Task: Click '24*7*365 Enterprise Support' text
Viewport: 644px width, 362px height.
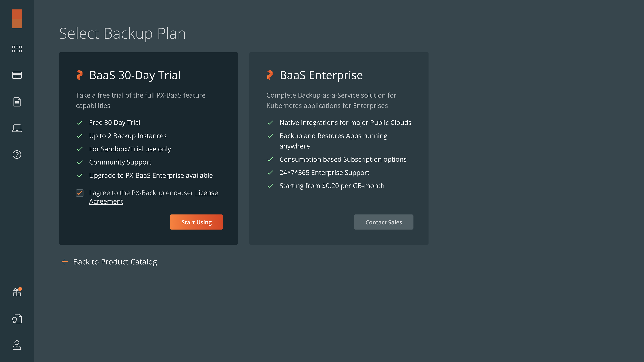Action: click(324, 173)
